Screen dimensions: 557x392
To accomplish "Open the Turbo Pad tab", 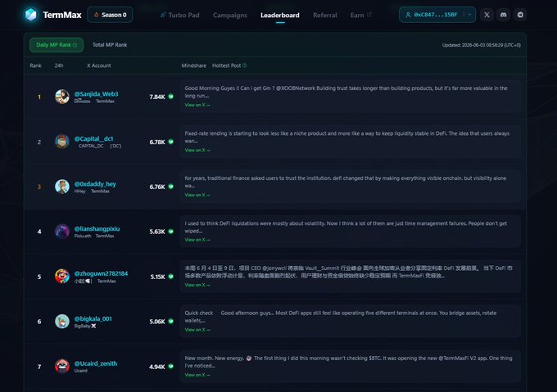I will [x=179, y=16].
